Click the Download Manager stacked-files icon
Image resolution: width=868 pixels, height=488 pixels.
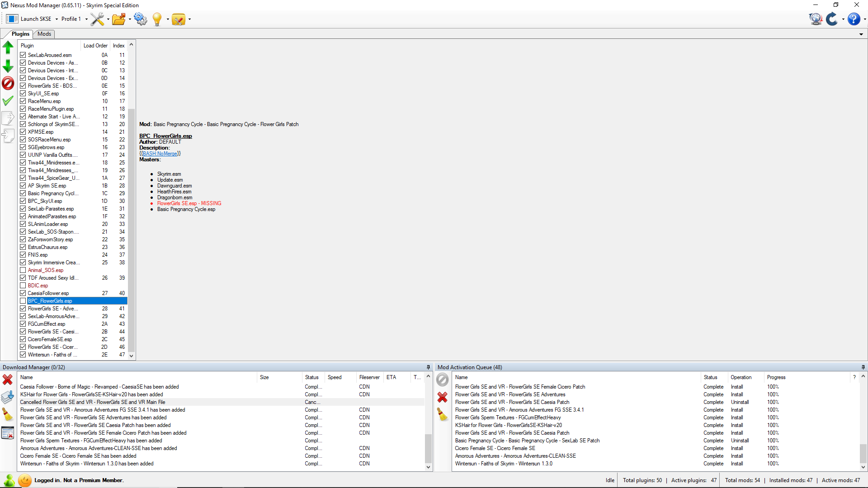pos(8,397)
